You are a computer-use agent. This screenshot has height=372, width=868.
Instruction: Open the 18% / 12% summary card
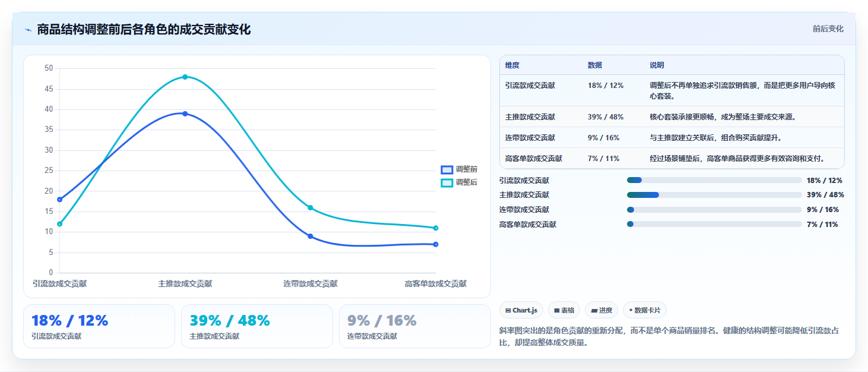pyautogui.click(x=99, y=326)
